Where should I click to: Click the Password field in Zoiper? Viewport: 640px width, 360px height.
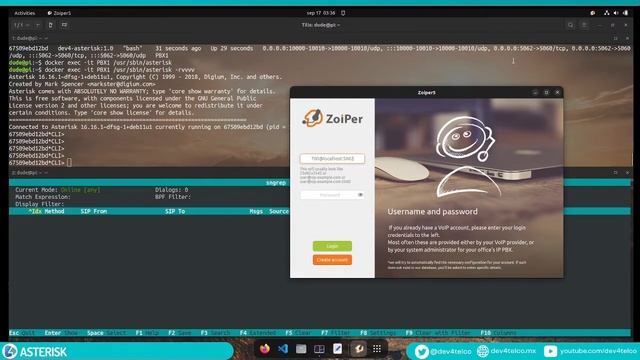pos(332,195)
